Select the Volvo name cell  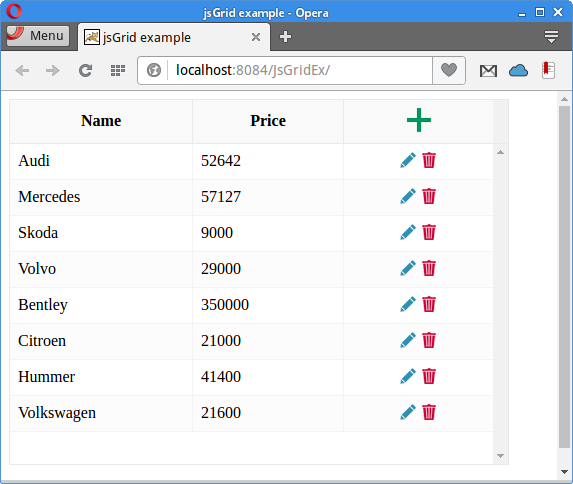tap(101, 269)
